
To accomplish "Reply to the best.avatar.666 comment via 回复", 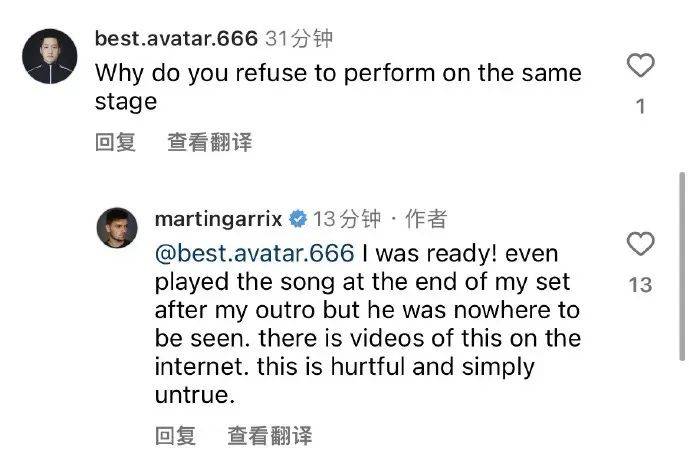I will click(115, 142).
